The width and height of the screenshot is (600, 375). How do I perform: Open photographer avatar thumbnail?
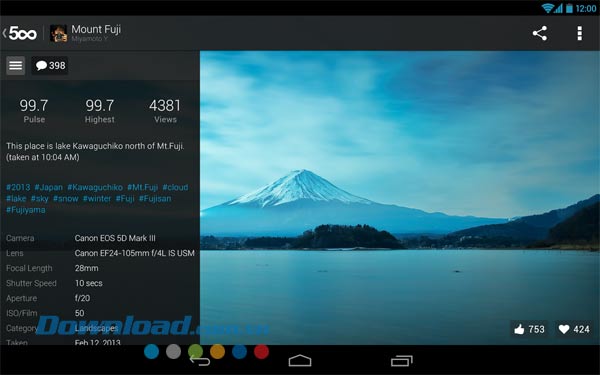tap(59, 33)
